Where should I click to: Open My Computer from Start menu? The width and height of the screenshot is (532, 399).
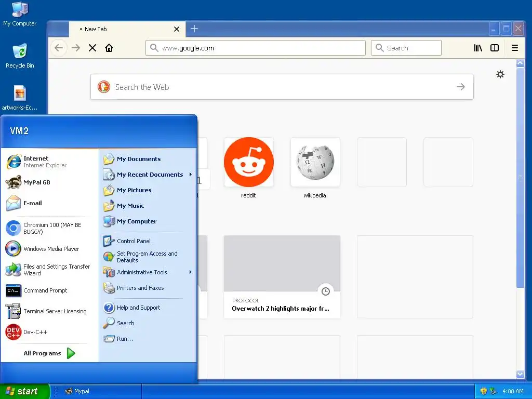pyautogui.click(x=148, y=221)
